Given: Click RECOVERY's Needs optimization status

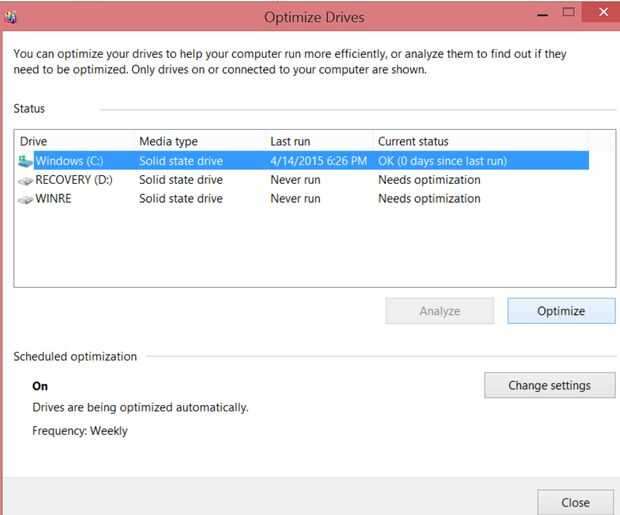Looking at the screenshot, I should point(429,180).
